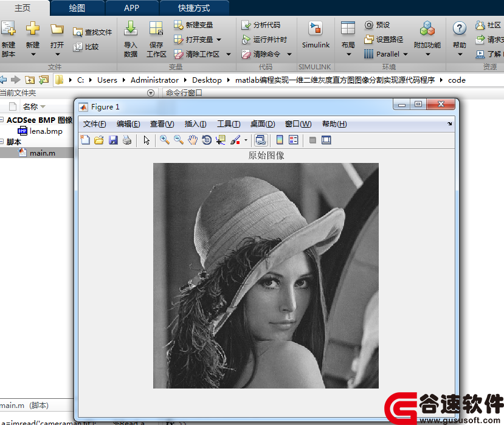Toggle the Insert Colorbar button

pyautogui.click(x=280, y=140)
